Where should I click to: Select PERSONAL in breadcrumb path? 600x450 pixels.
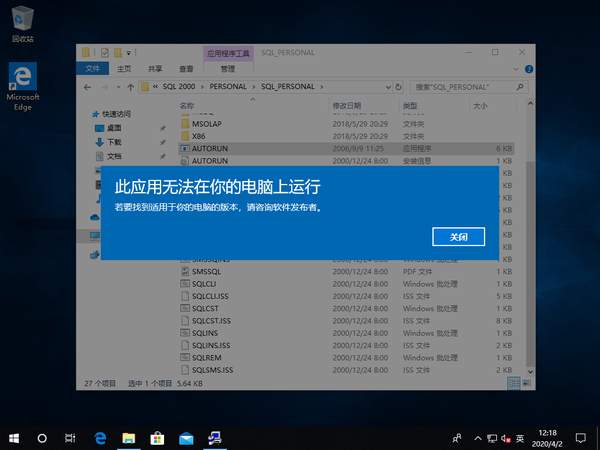228,86
